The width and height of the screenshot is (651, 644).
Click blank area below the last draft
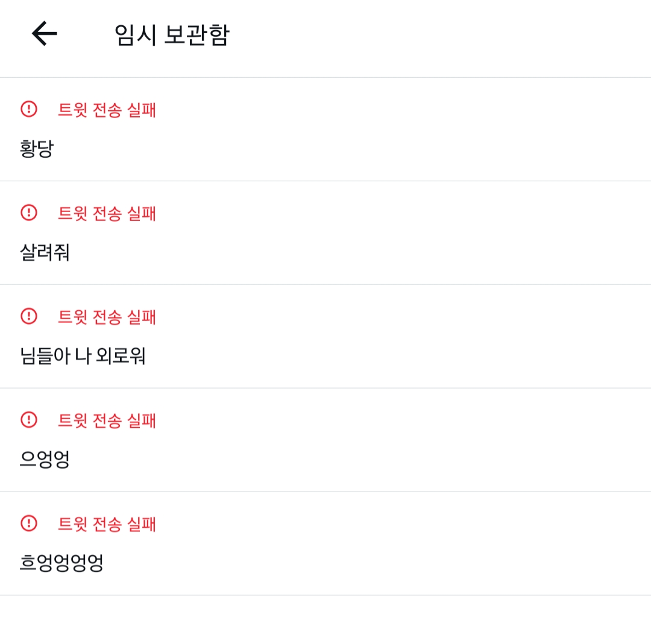click(325, 619)
